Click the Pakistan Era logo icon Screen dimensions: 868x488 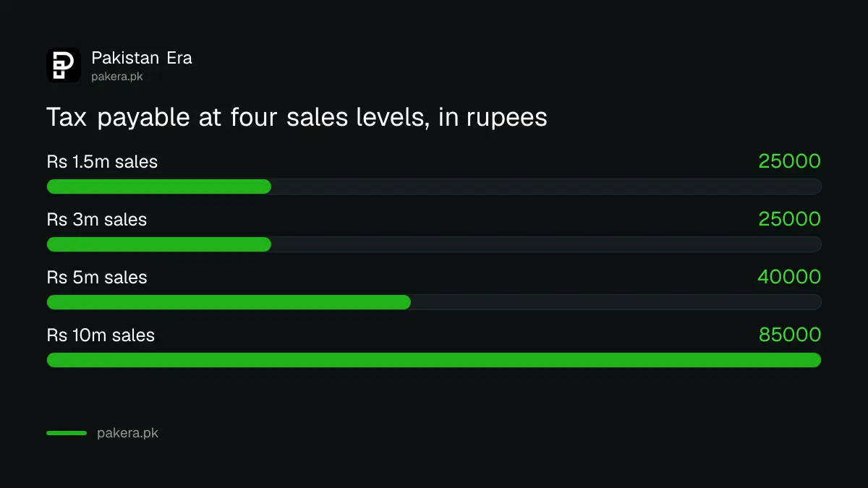[x=64, y=65]
